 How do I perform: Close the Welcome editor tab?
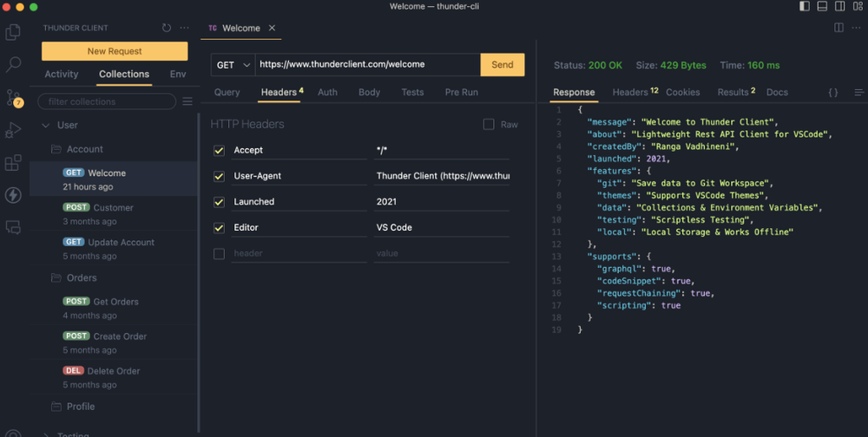[x=272, y=29]
